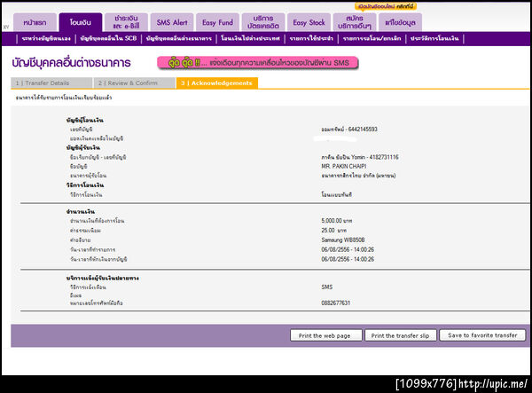Open the รายการใช้ประจำ submenu

(311, 39)
